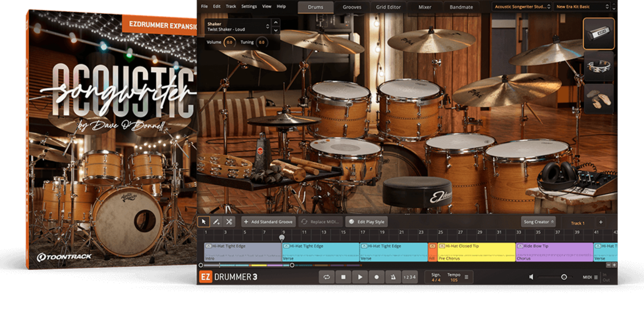
Task: Select the Pre Chorus song block
Action: 476,252
